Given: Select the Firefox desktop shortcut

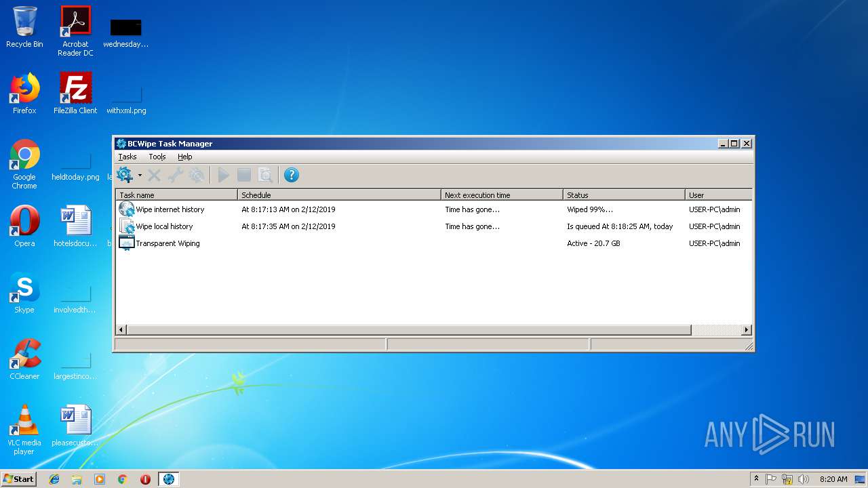Looking at the screenshot, I should click(x=24, y=94).
